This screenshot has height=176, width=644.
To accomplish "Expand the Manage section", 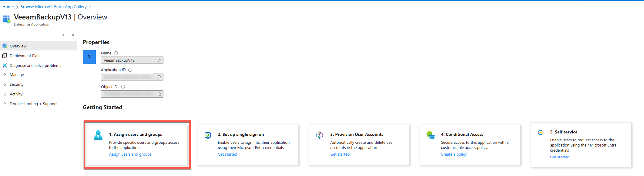I will pos(17,75).
